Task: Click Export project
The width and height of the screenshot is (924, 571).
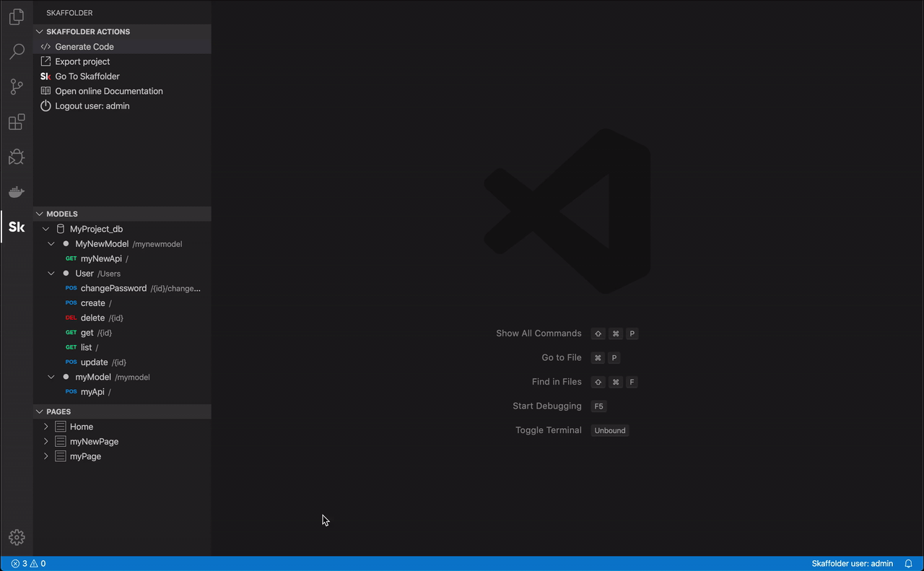Action: point(82,61)
